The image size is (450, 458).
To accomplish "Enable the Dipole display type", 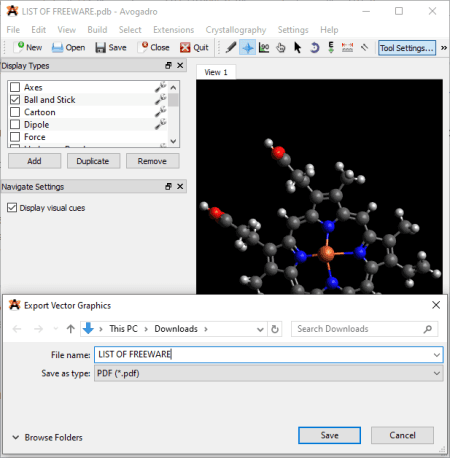I will tap(15, 124).
